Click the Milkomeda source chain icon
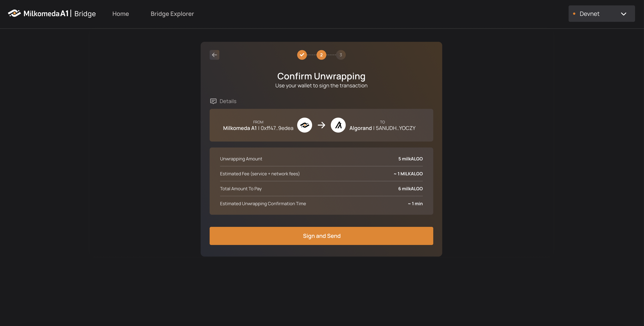 pyautogui.click(x=304, y=125)
